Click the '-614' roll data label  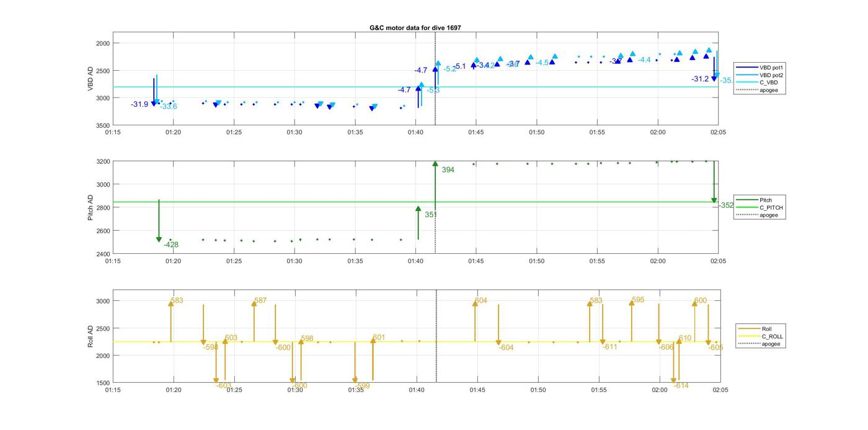coord(681,386)
